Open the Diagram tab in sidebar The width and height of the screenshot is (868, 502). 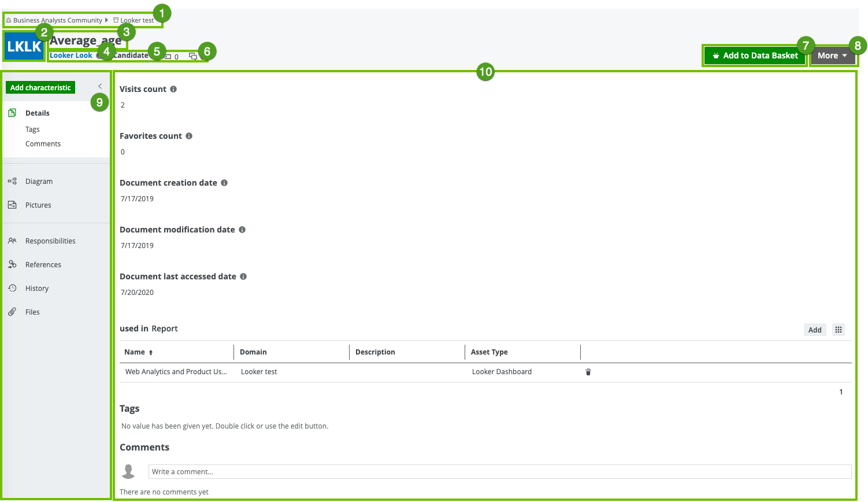39,182
